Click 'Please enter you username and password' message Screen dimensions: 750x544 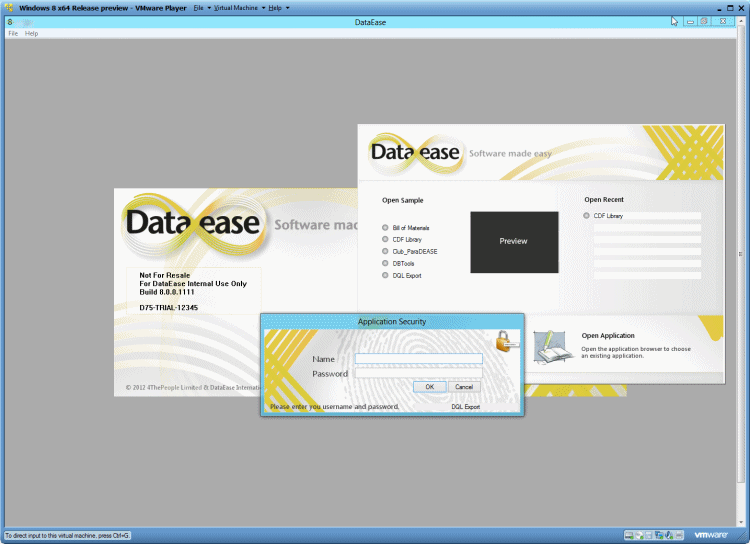(334, 407)
